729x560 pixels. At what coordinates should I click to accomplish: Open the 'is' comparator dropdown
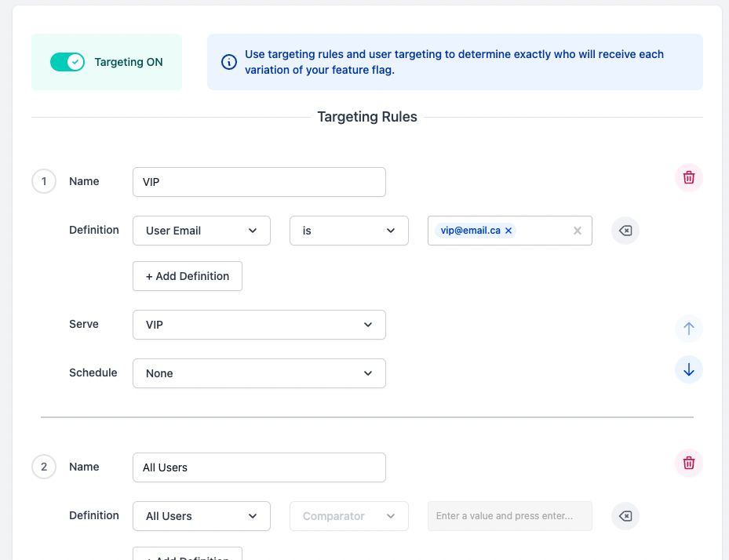point(349,231)
